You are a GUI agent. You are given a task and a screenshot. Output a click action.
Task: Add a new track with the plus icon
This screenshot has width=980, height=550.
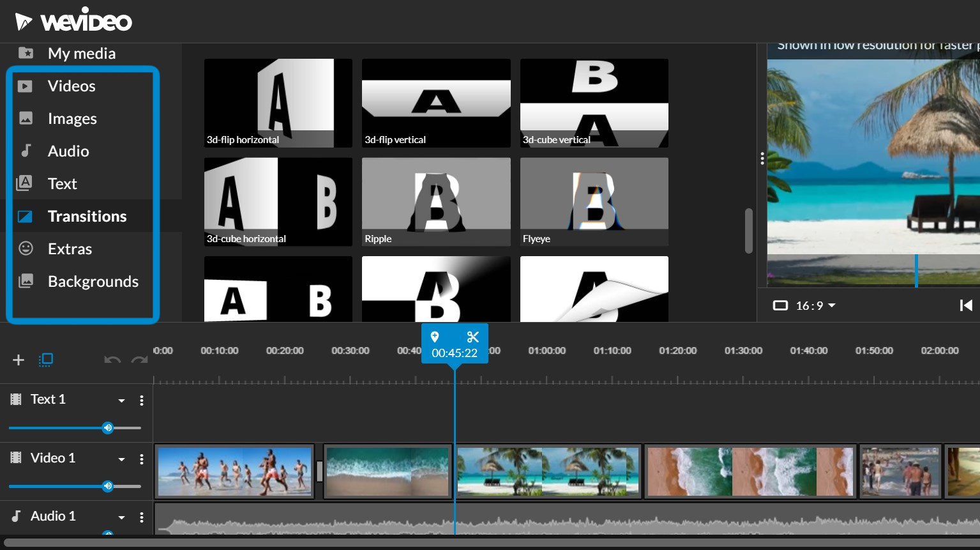(19, 360)
